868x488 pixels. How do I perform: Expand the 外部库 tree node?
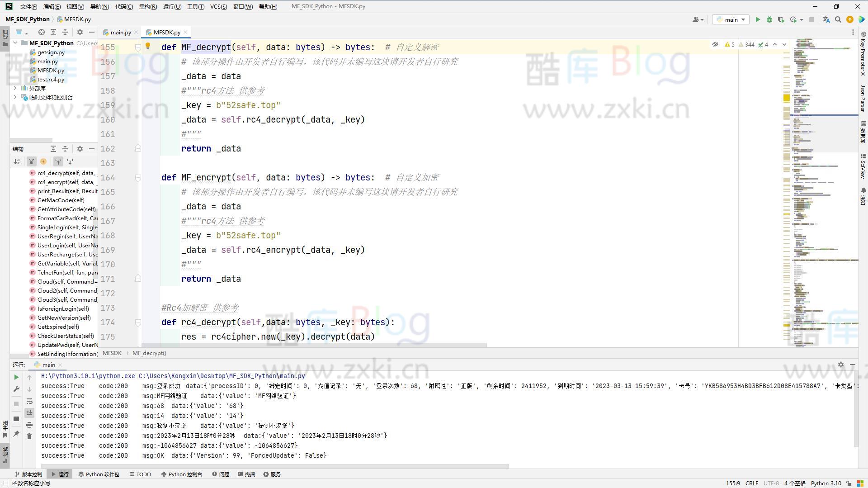pyautogui.click(x=15, y=88)
